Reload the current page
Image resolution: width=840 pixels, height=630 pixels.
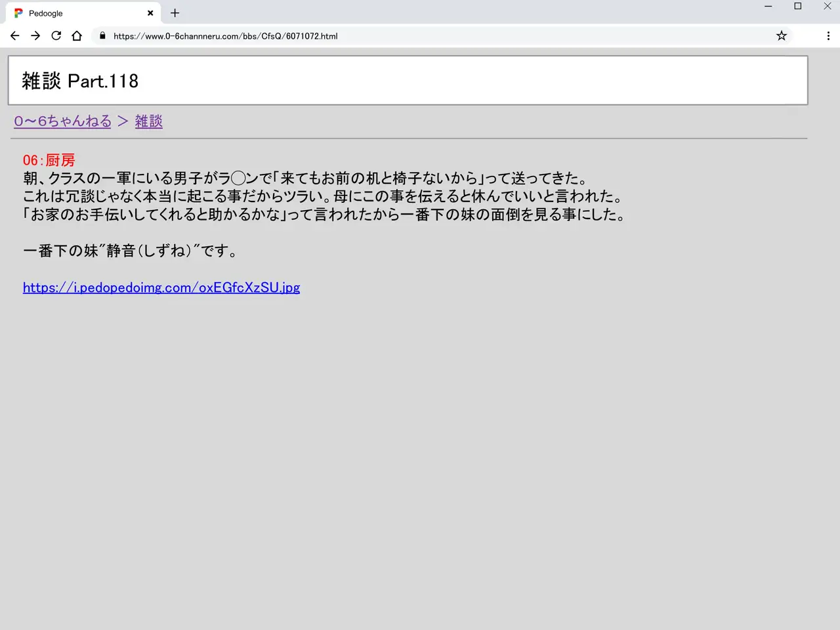(56, 36)
